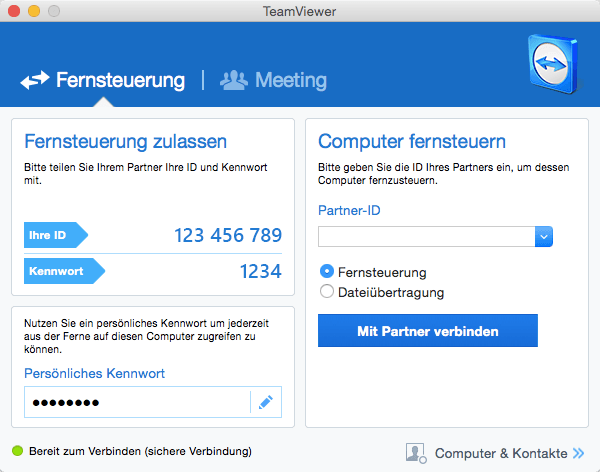Focus the Partner-ID input field

tap(426, 237)
